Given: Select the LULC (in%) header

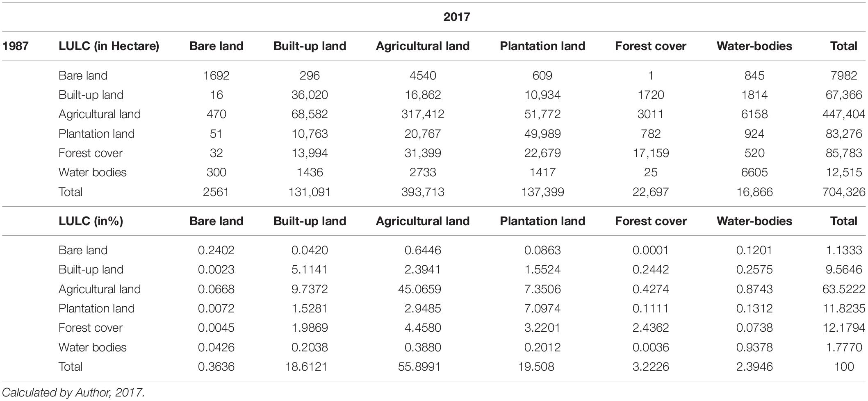Looking at the screenshot, I should pos(91,221).
